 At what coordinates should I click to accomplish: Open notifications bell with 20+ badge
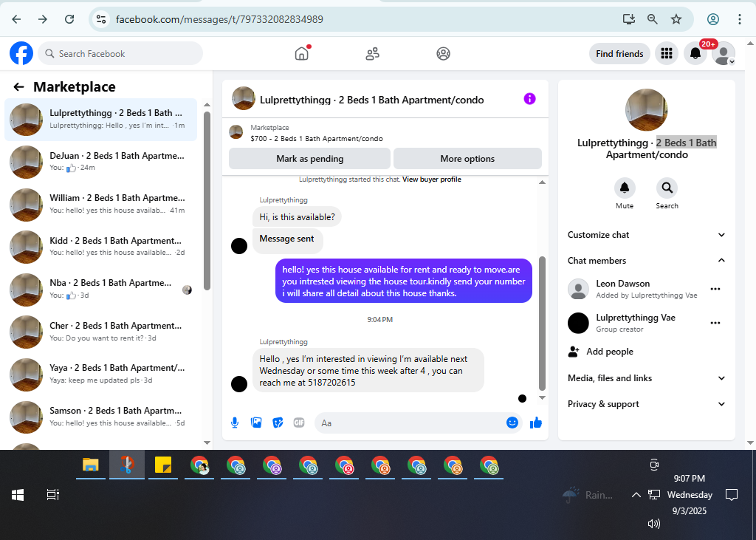point(695,54)
